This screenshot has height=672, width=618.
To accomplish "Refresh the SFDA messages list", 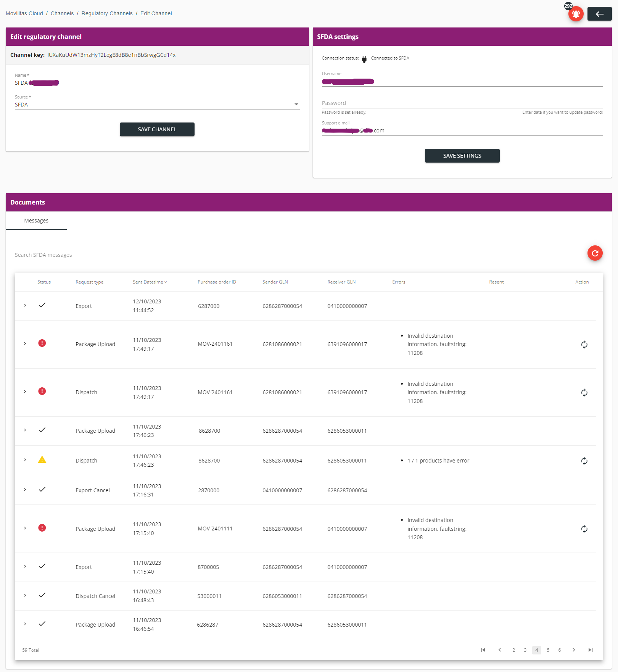I will pos(595,253).
